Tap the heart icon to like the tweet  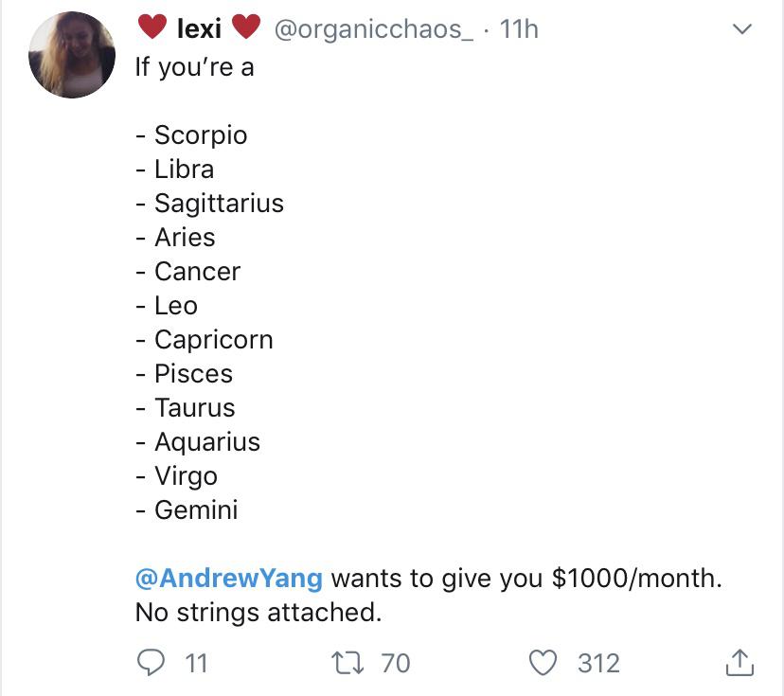click(x=542, y=664)
